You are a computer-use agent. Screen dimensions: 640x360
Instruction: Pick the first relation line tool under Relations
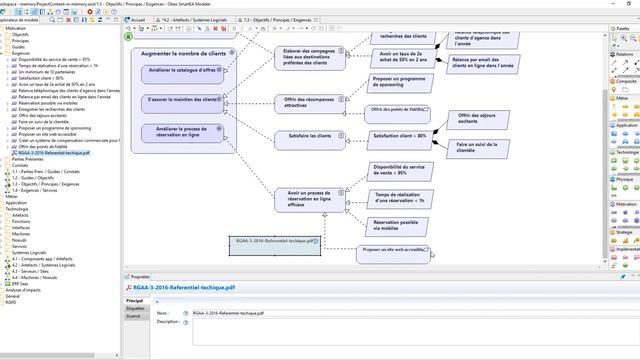coord(614,62)
